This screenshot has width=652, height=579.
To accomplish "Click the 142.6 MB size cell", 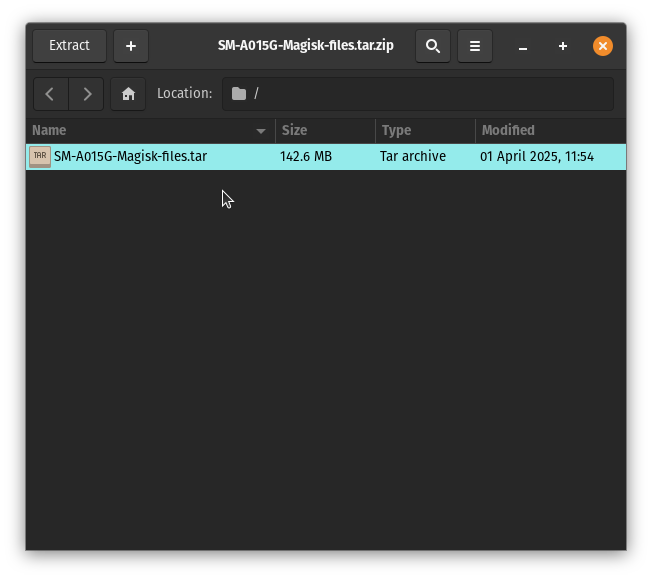I will pyautogui.click(x=306, y=156).
